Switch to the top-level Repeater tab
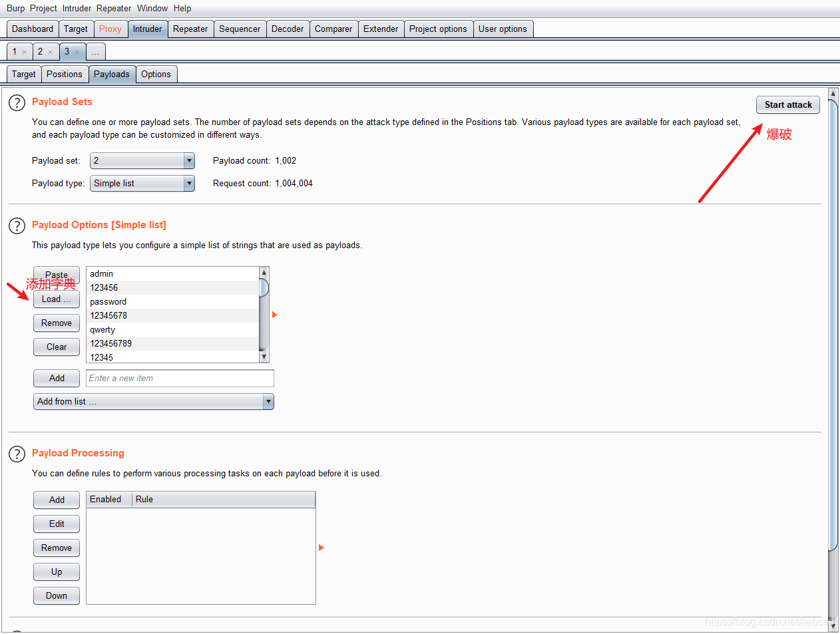 pyautogui.click(x=190, y=29)
